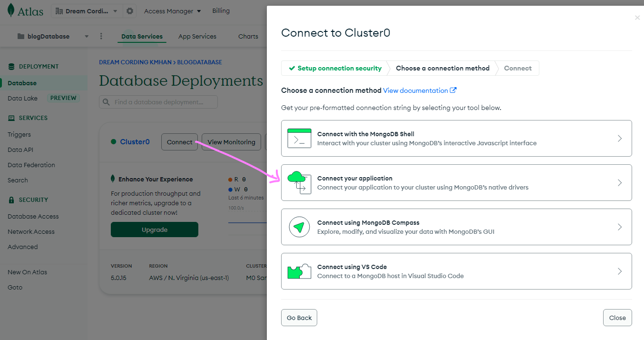This screenshot has width=644, height=340.
Task: Select the Connect using MongoDB Compass option
Action: (457, 227)
